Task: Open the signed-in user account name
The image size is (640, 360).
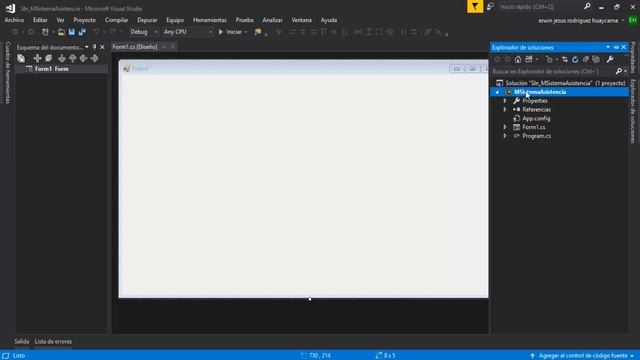Action: coord(578,20)
